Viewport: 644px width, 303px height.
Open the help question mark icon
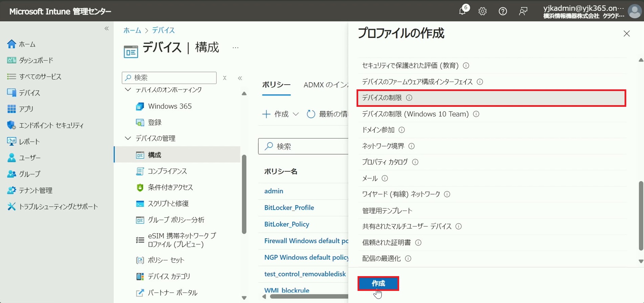(502, 11)
